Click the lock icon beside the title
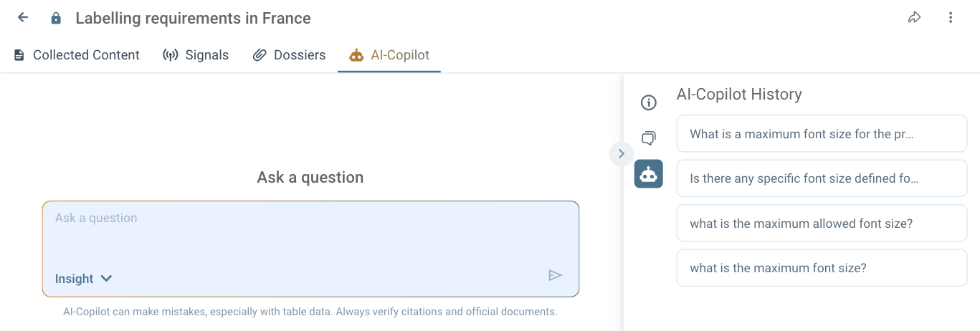Viewport: 980px width, 331px height. pos(56,19)
